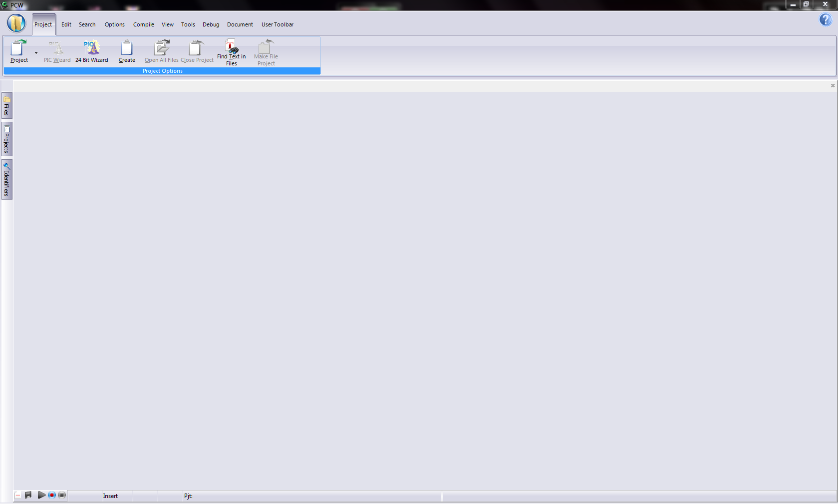Click Open All Files in ribbon
This screenshot has height=504, width=838.
(x=162, y=51)
